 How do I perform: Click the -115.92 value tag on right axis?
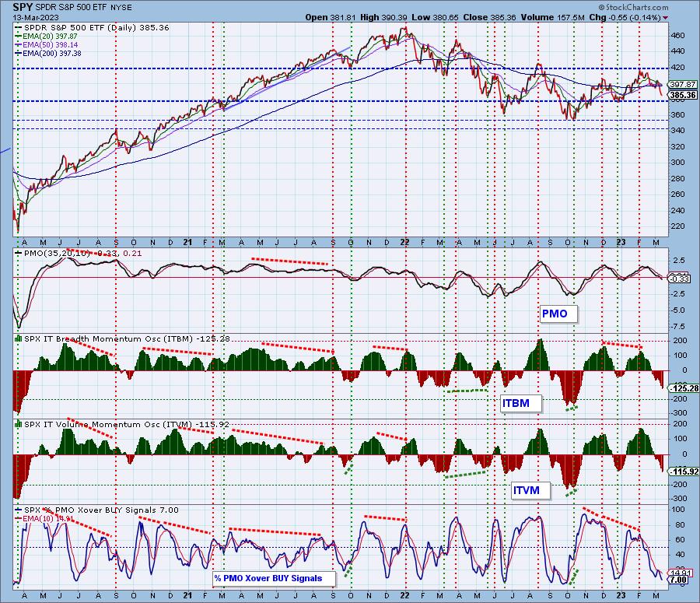coord(684,472)
